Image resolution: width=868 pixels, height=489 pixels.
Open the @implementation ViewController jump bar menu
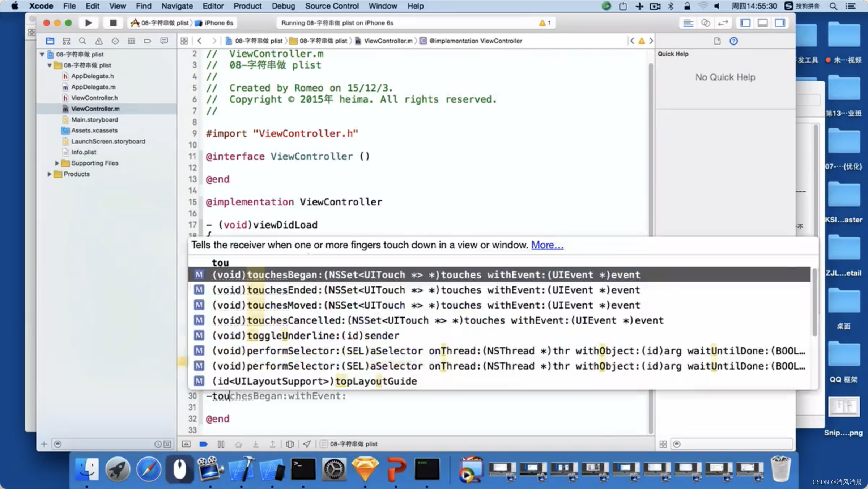pyautogui.click(x=471, y=41)
